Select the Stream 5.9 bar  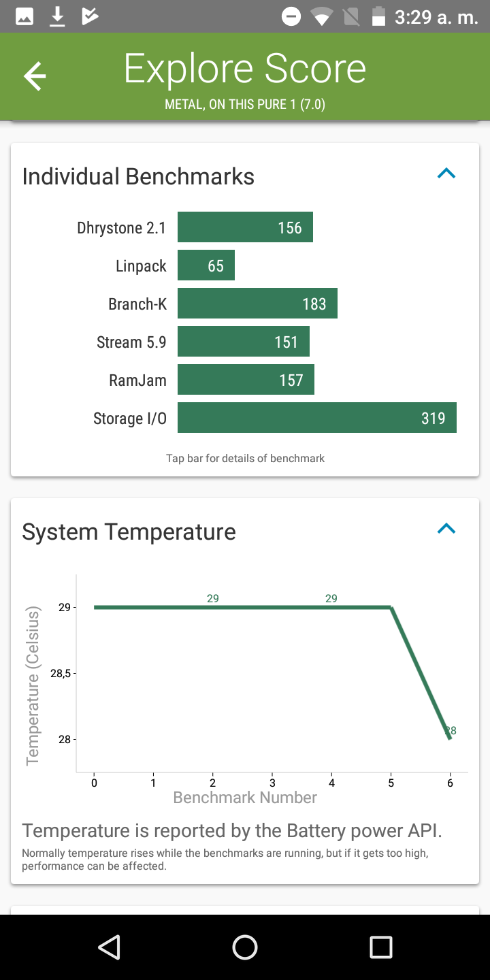[244, 342]
